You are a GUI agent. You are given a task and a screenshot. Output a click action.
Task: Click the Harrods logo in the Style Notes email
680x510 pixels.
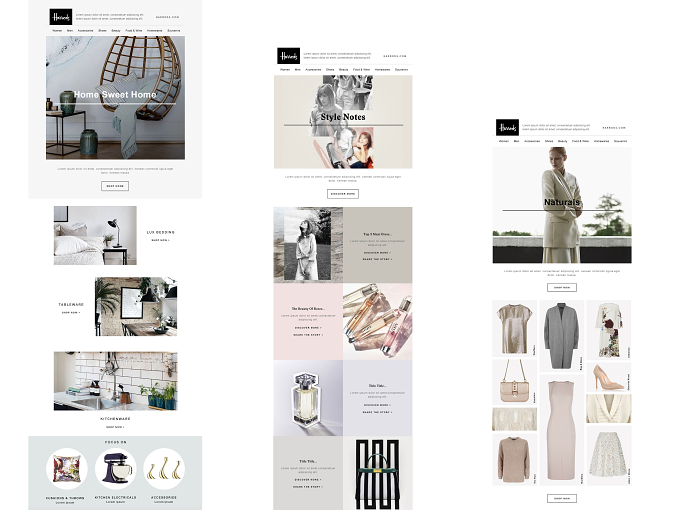[x=288, y=56]
